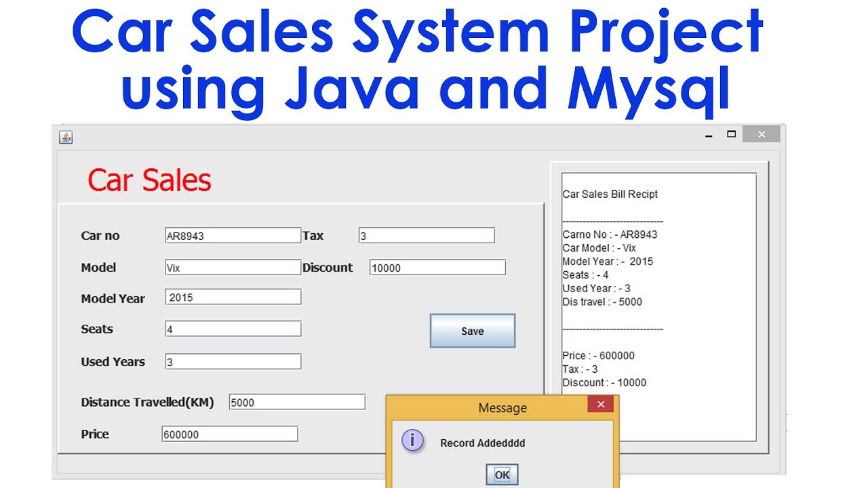Click the Message dialog title bar
Image resolution: width=868 pixels, height=488 pixels.
pyautogui.click(x=502, y=407)
